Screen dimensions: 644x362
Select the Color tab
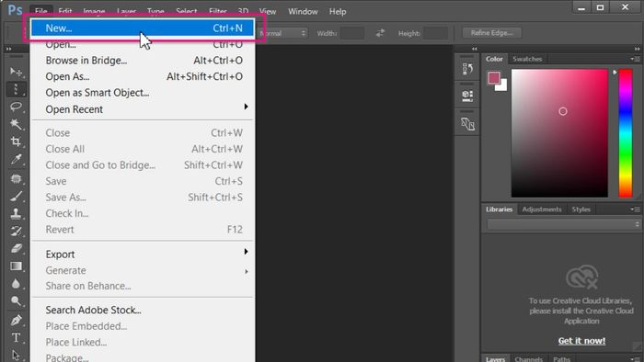click(x=494, y=59)
